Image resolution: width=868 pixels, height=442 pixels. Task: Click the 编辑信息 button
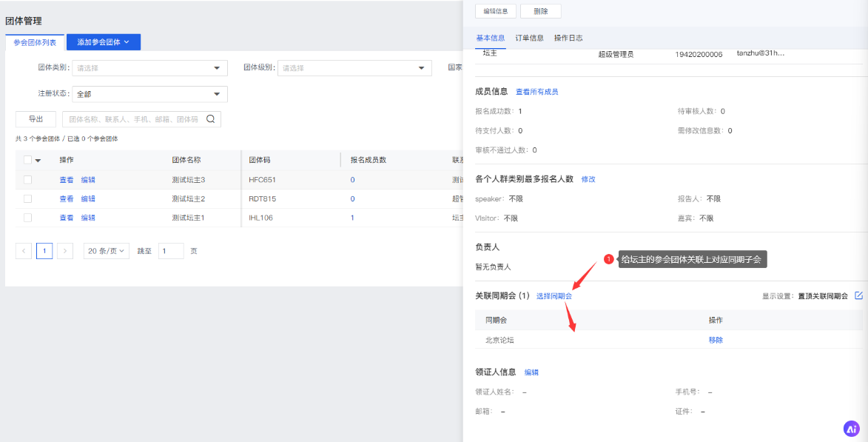495,11
